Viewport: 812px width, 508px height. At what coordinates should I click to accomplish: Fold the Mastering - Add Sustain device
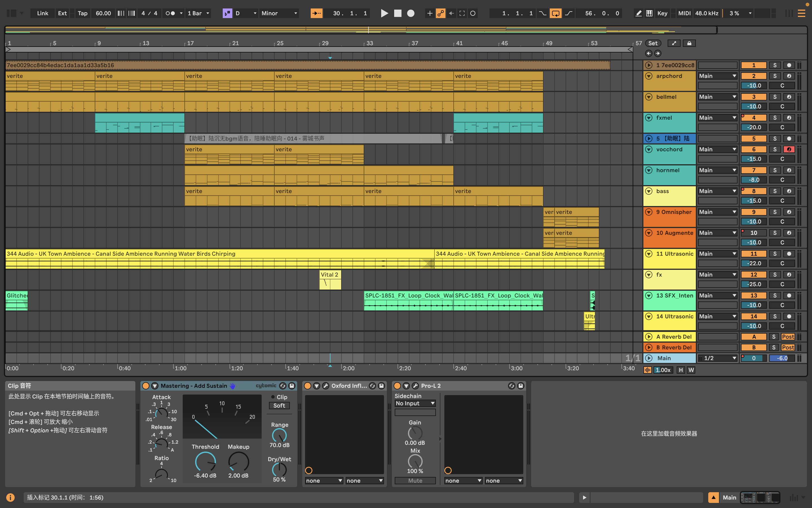point(155,386)
